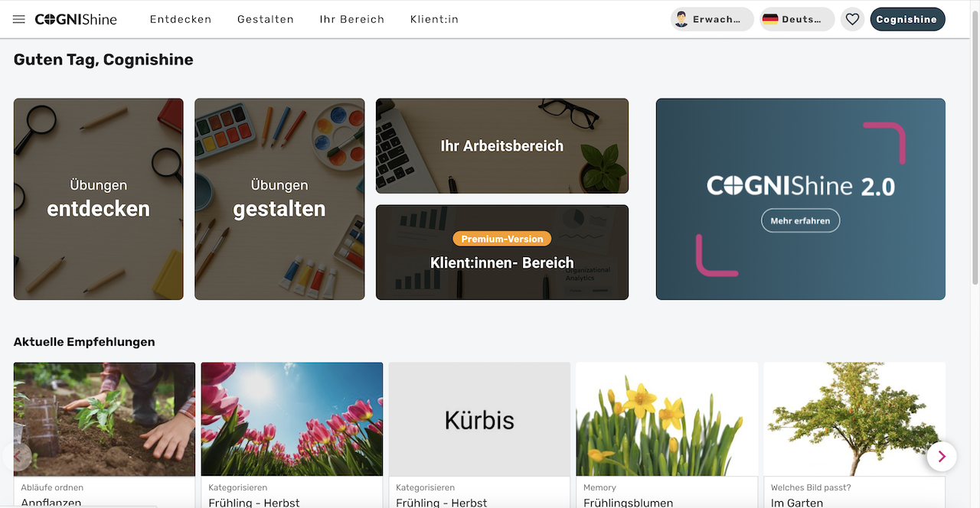
Task: Open the Erwachsene audience dropdown
Action: coord(712,19)
